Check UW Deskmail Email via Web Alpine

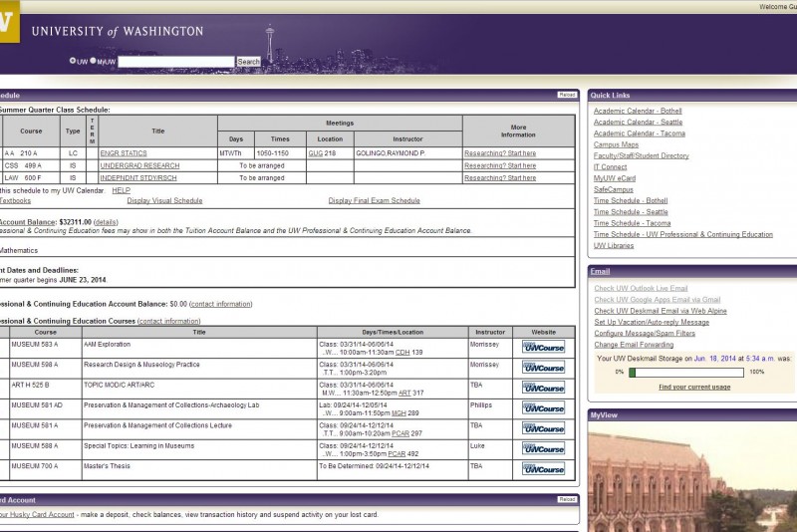[x=661, y=311]
